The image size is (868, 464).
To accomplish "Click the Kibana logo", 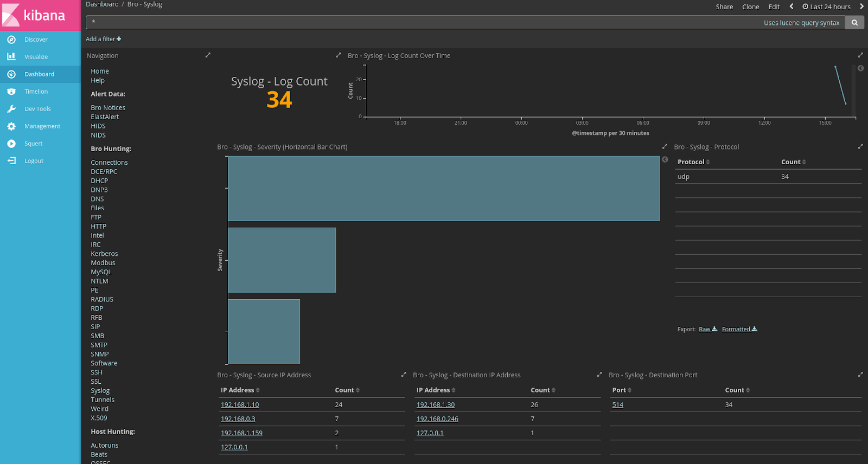I will tap(40, 15).
